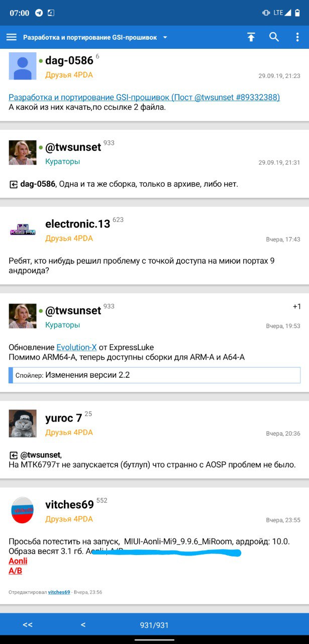
Task: Open page selector 931/931
Action: coord(154,625)
